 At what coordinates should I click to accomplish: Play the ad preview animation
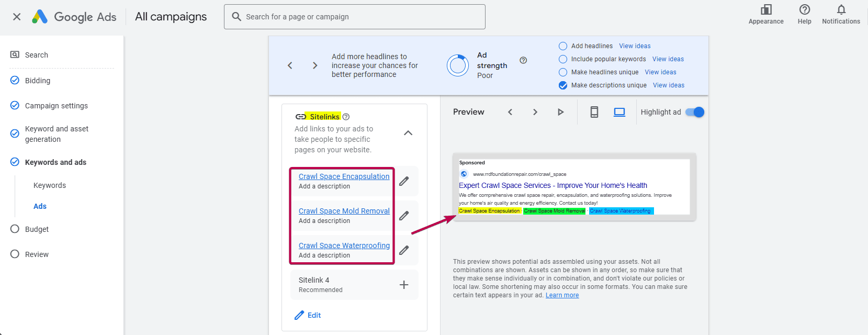click(560, 112)
